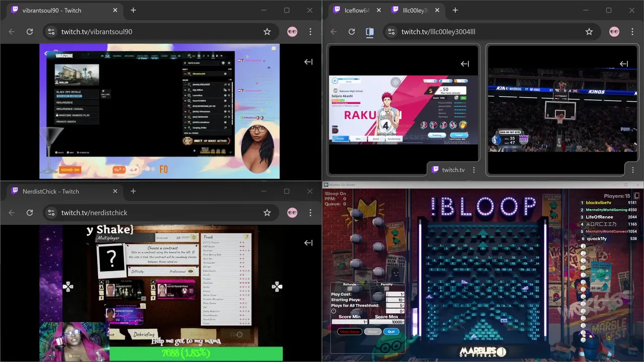The height and width of the screenshot is (362, 644).
Task: Click right gamepad icon on NerdistChick stream
Action: (277, 287)
